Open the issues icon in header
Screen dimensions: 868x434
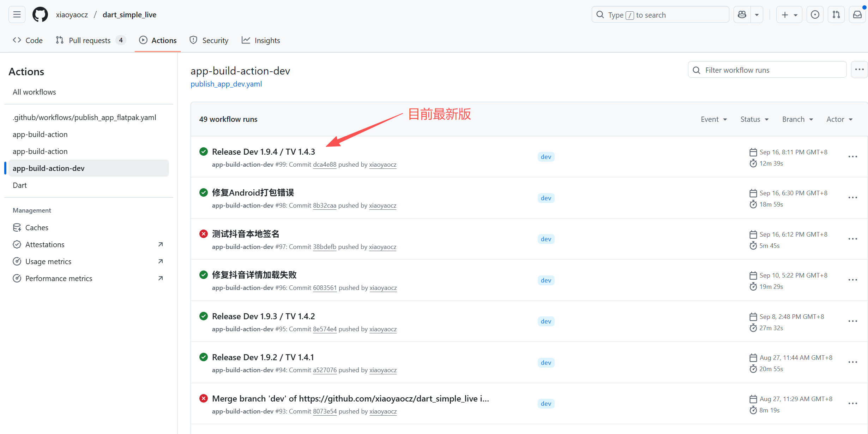point(815,14)
